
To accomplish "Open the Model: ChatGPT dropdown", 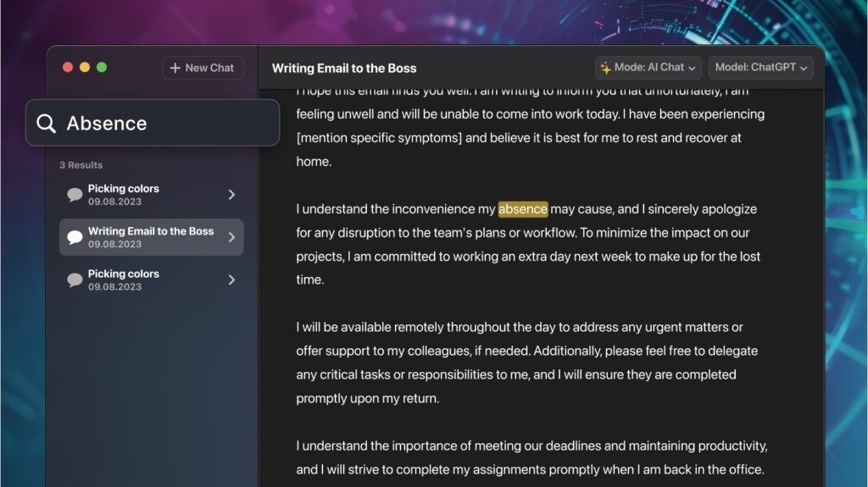I will coord(760,68).
